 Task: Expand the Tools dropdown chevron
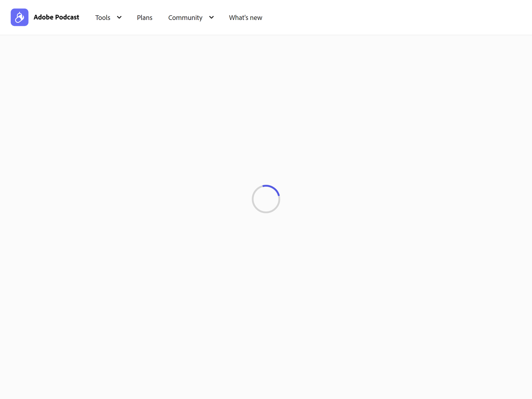[119, 17]
